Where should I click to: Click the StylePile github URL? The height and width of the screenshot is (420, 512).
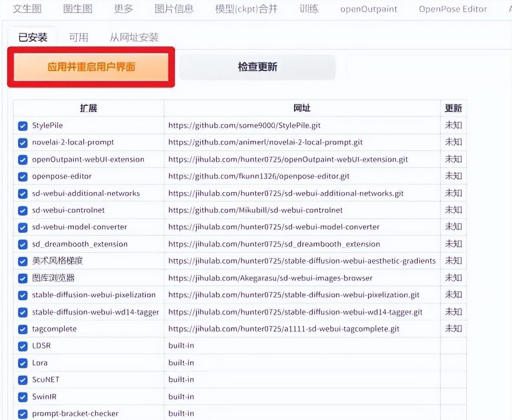(x=244, y=126)
